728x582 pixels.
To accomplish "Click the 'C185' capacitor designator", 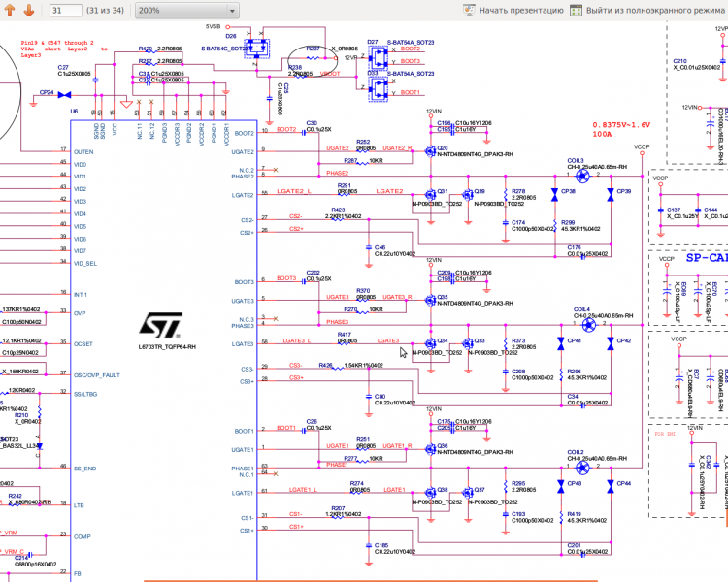I will (381, 545).
